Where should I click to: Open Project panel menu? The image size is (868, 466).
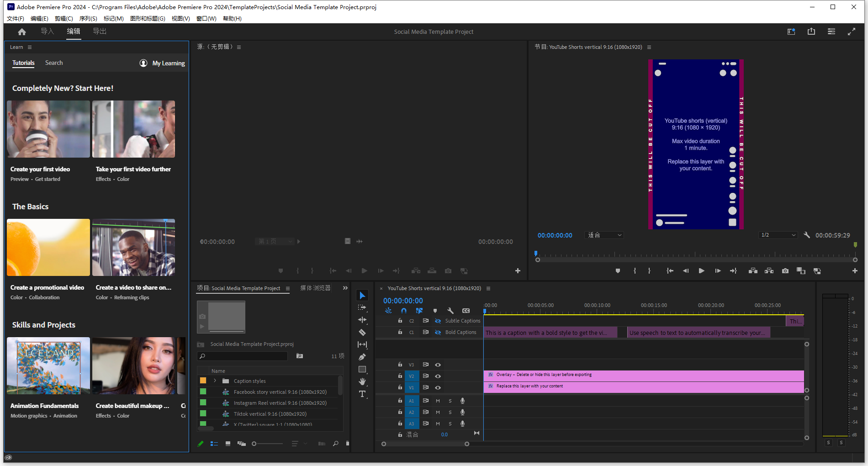tap(288, 288)
